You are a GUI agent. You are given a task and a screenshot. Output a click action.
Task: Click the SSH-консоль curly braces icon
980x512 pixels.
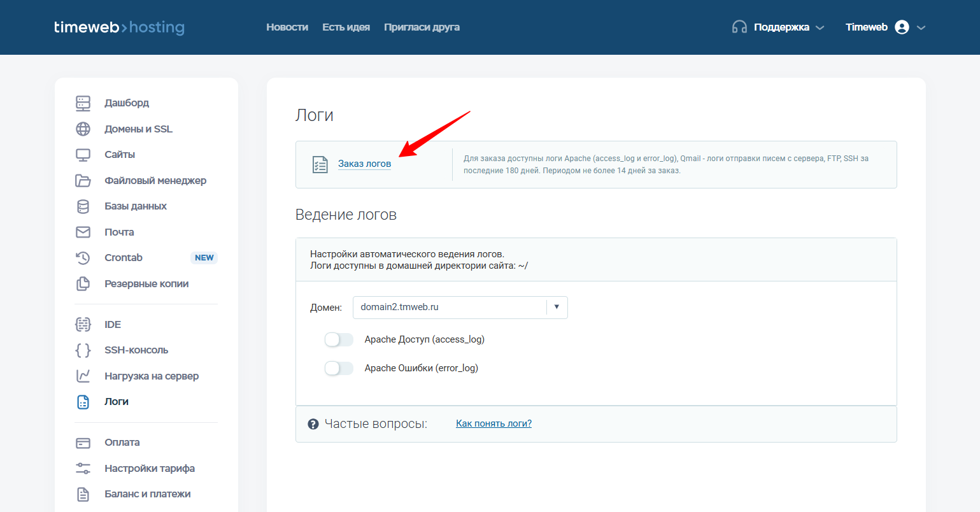[83, 350]
